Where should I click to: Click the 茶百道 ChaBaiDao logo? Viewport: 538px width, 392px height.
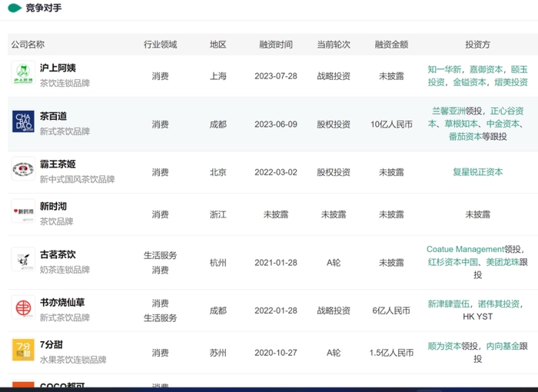(x=23, y=123)
